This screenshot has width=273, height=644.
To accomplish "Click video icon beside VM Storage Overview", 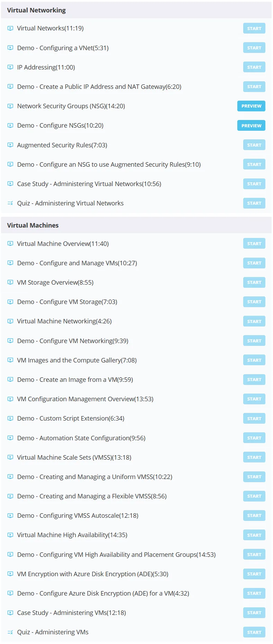I will (10, 282).
